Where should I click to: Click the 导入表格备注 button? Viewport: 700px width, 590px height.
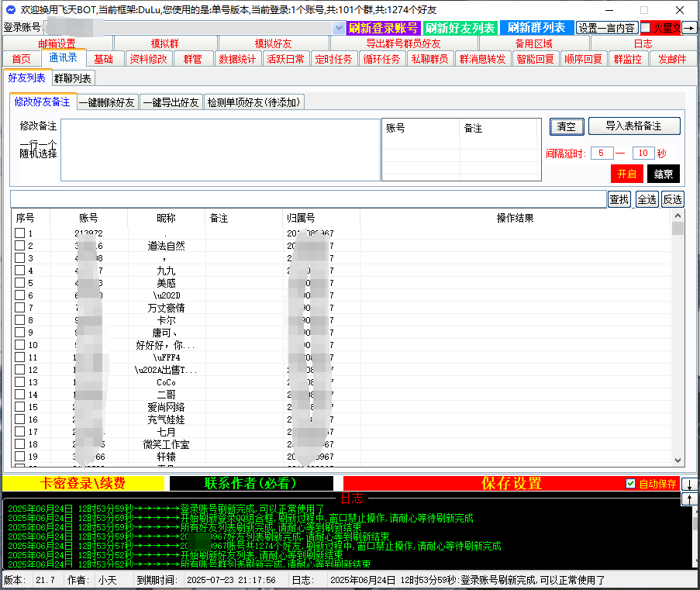634,126
